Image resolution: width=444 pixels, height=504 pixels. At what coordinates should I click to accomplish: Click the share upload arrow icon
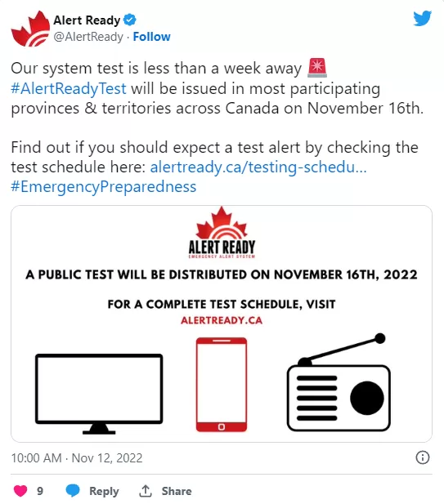pyautogui.click(x=146, y=491)
